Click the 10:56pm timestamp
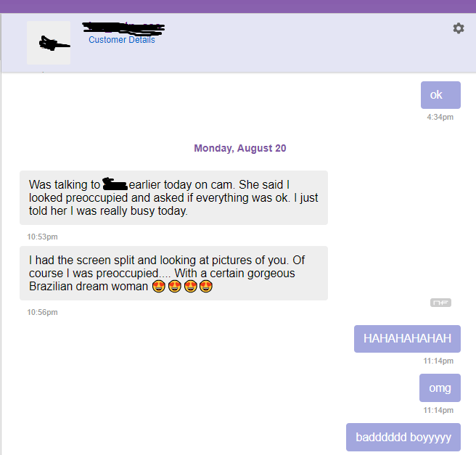The width and height of the screenshot is (476, 455). click(42, 312)
